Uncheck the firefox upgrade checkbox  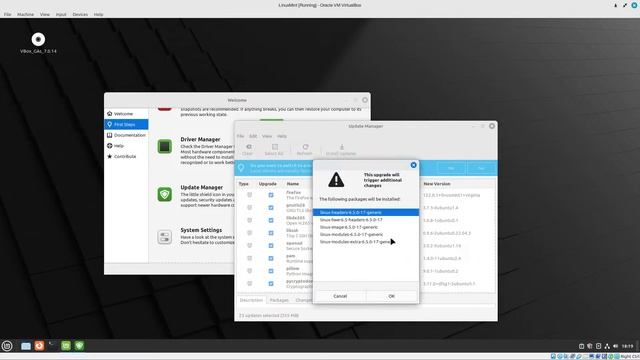[x=271, y=195]
